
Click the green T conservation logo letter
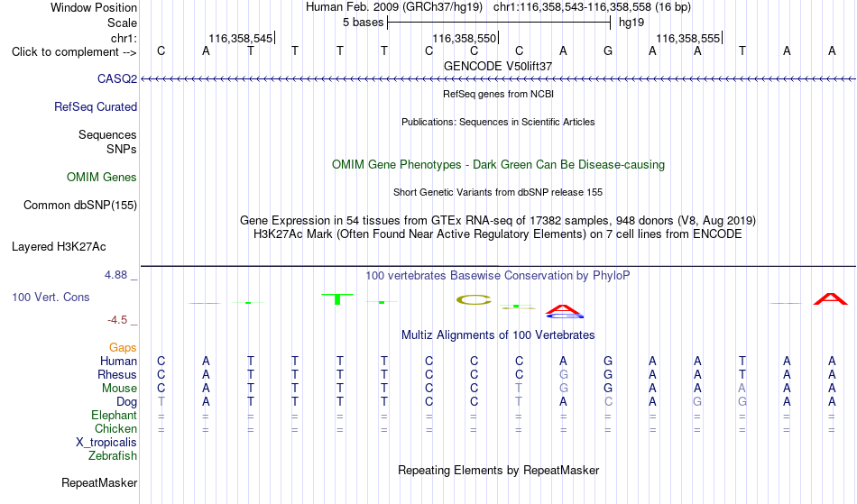pyautogui.click(x=337, y=298)
